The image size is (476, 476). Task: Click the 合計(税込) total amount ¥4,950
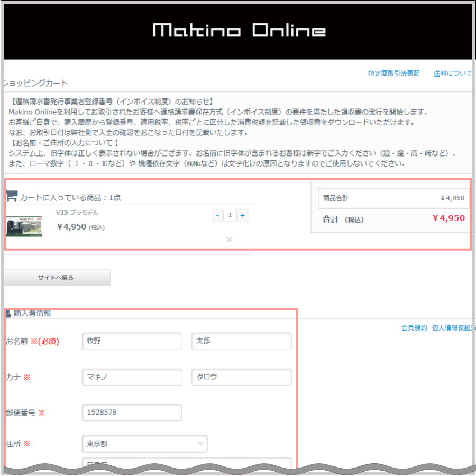(x=448, y=218)
